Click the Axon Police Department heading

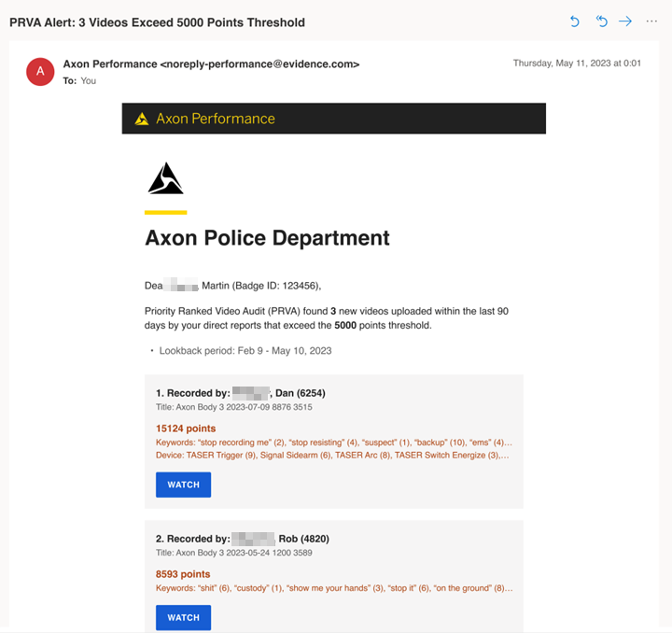click(x=267, y=238)
